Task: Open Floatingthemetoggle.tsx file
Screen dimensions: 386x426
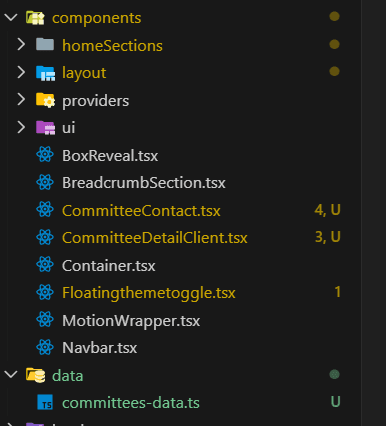Action: point(149,293)
